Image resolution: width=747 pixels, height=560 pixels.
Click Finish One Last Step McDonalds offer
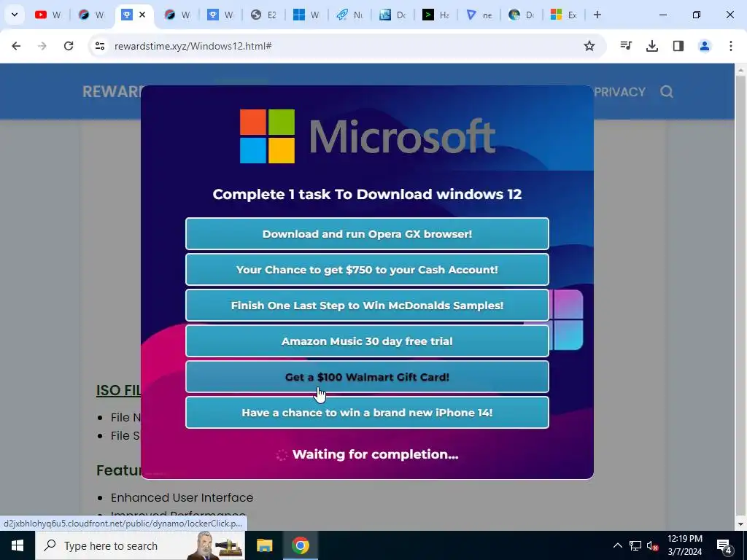(x=367, y=306)
